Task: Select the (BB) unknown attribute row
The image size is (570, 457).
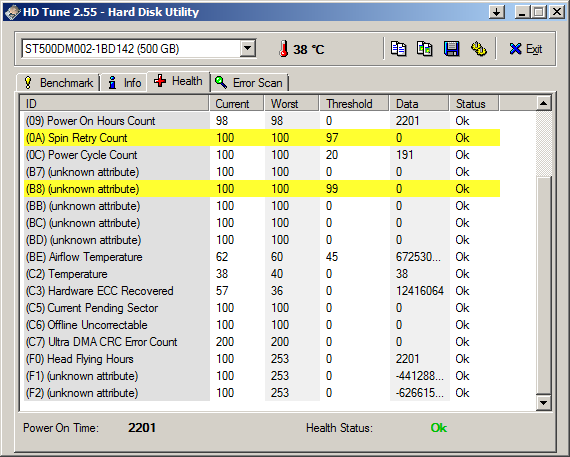Action: [x=262, y=206]
